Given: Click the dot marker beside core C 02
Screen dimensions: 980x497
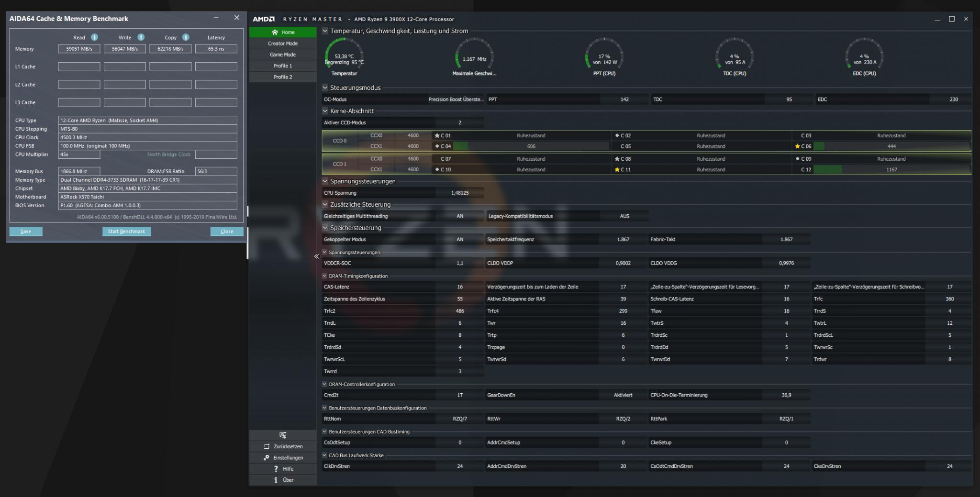Looking at the screenshot, I should tap(617, 135).
